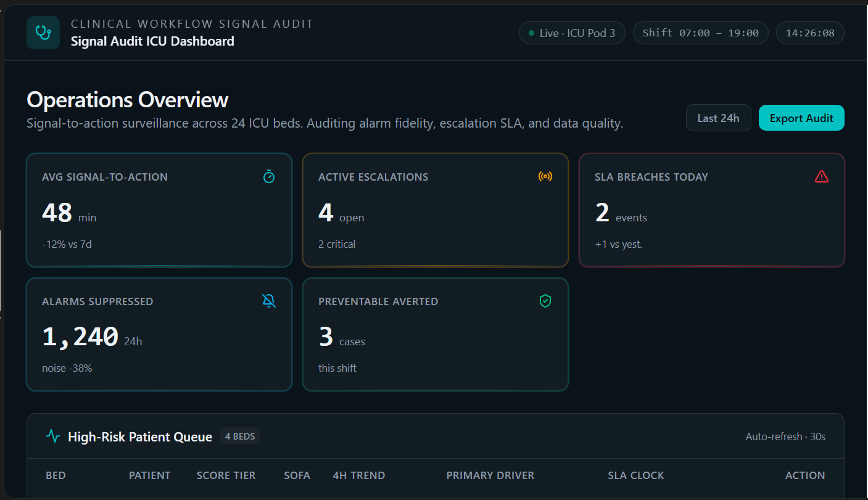Click the PREVENTABLE AVERTED card label

point(378,301)
